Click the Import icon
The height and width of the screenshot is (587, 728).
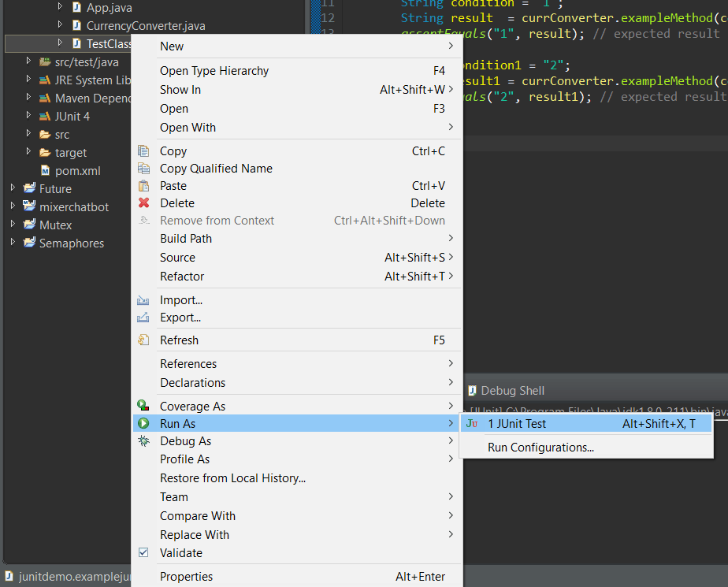144,299
